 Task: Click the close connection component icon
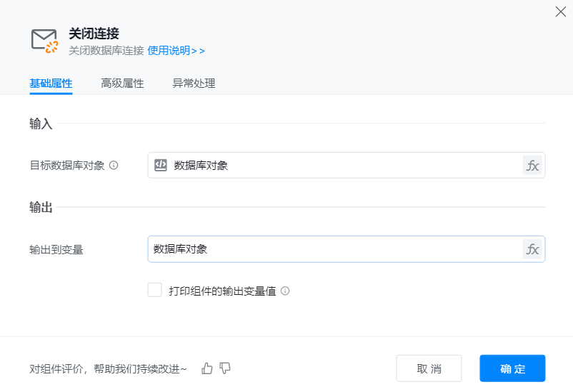click(x=44, y=41)
